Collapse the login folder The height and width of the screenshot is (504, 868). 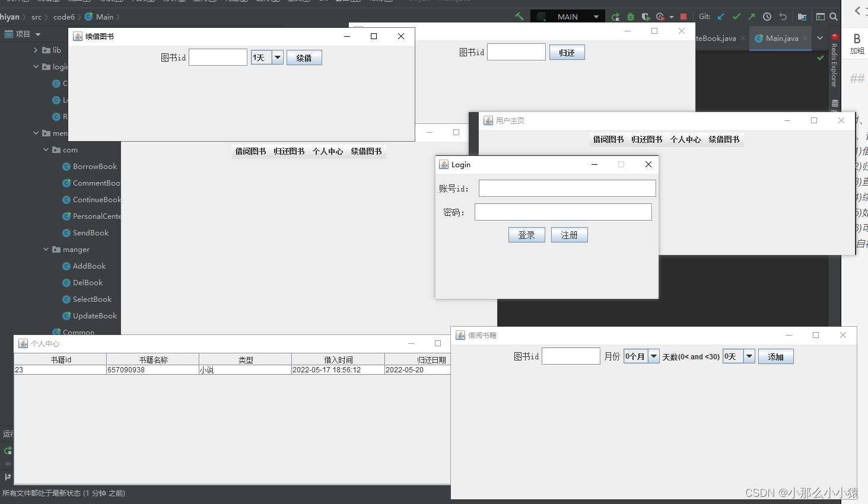(36, 67)
